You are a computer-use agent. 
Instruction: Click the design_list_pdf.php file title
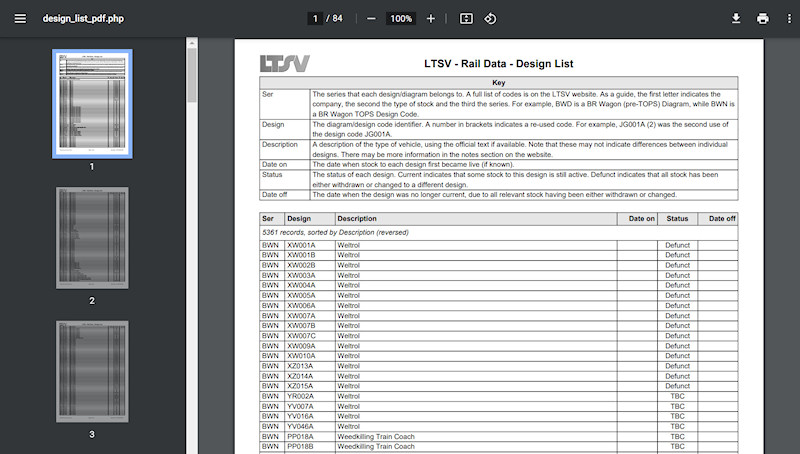(85, 19)
